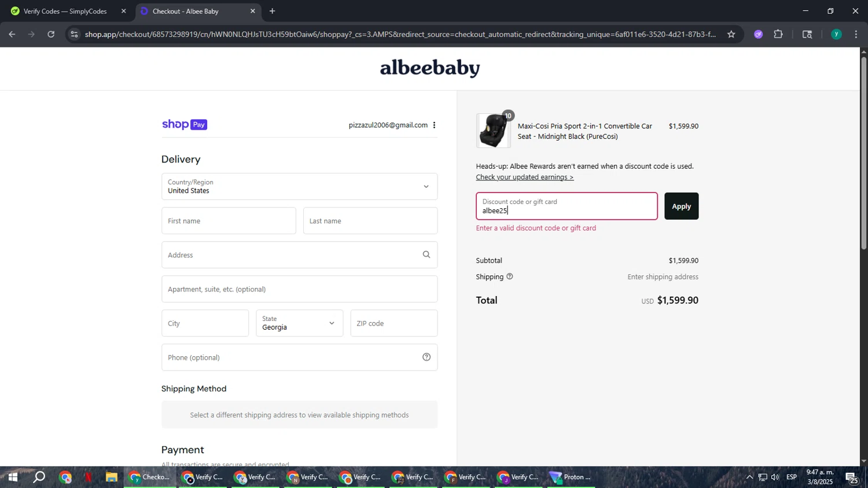This screenshot has width=868, height=488.
Task: Open Chrome's three-dot menu
Action: coord(856,34)
